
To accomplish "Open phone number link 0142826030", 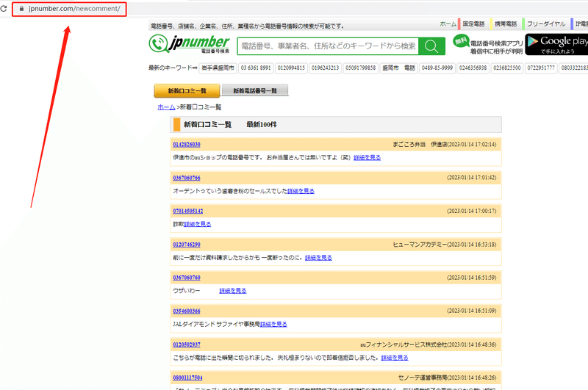I will point(187,145).
